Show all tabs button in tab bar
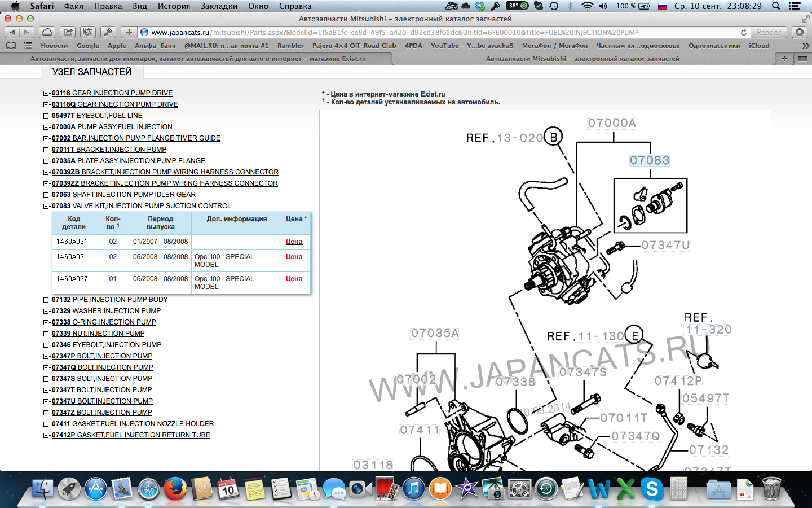The width and height of the screenshot is (812, 508). [803, 59]
